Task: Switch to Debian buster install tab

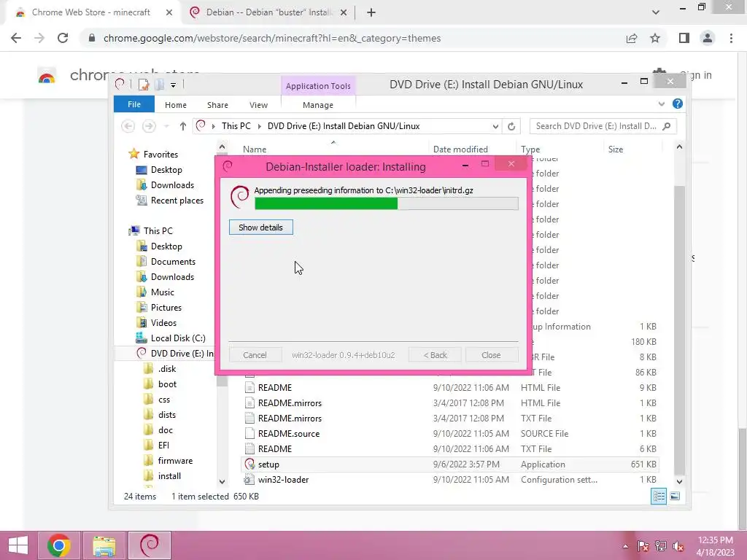Action: point(268,12)
